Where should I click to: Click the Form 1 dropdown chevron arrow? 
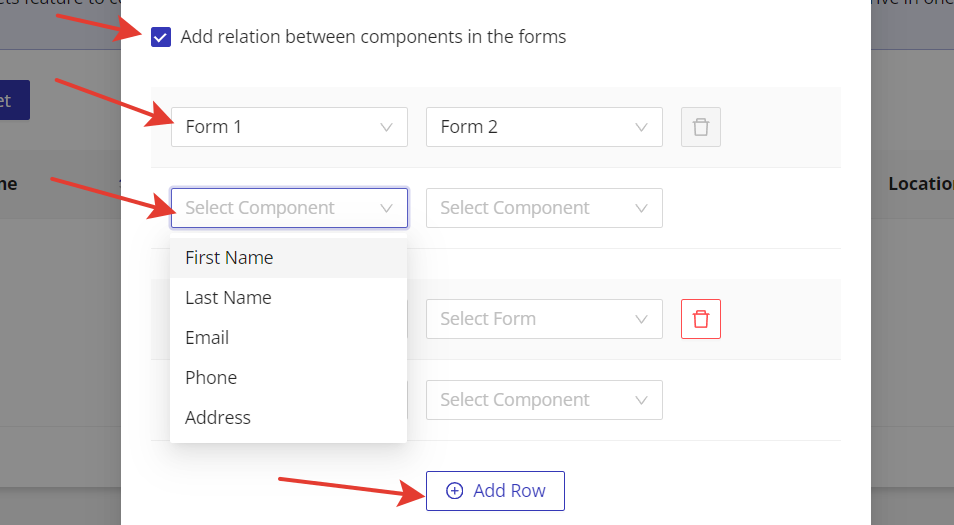tap(386, 127)
